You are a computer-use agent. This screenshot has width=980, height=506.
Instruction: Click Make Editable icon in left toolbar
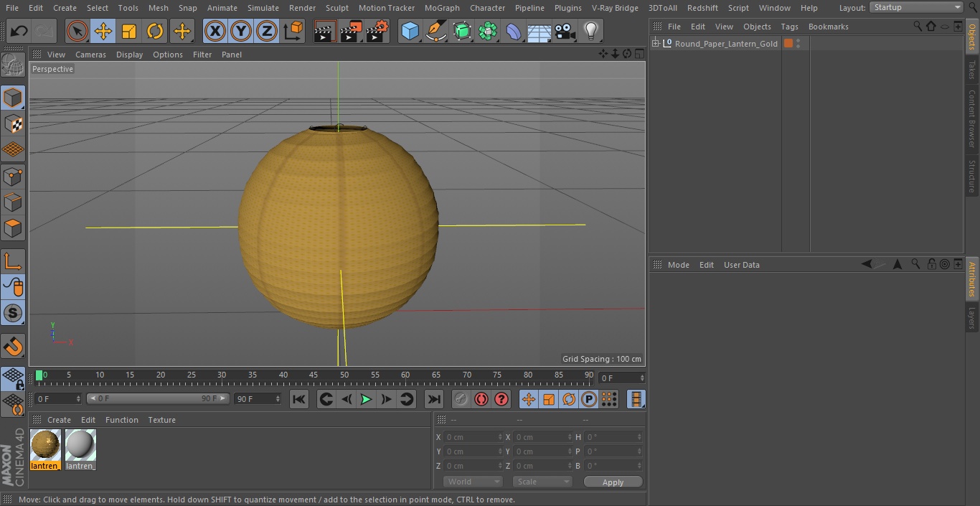[x=13, y=66]
